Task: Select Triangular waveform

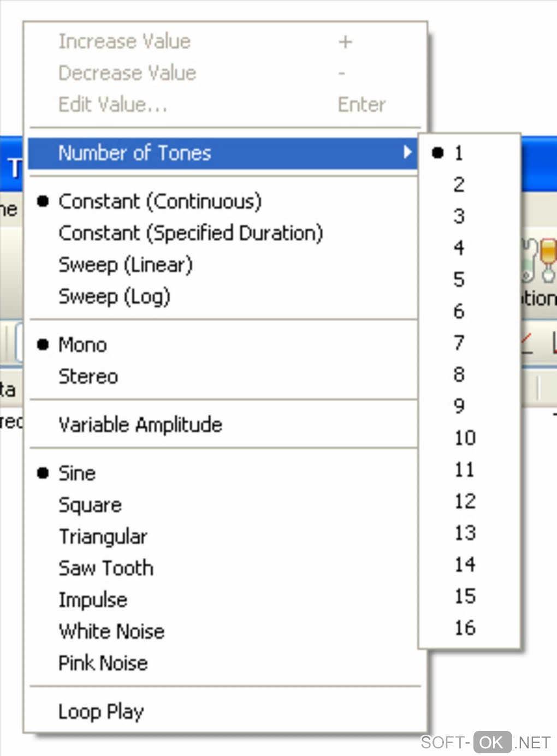Action: pos(103,537)
